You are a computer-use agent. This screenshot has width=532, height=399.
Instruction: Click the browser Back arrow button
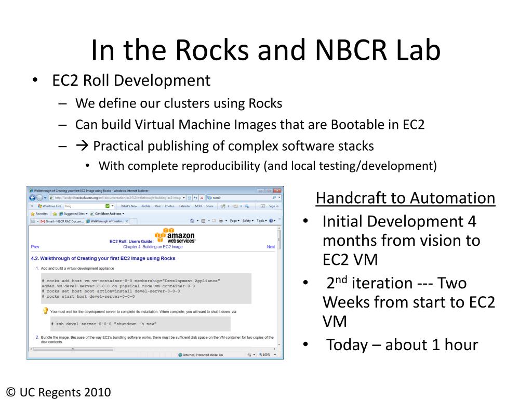click(32, 197)
